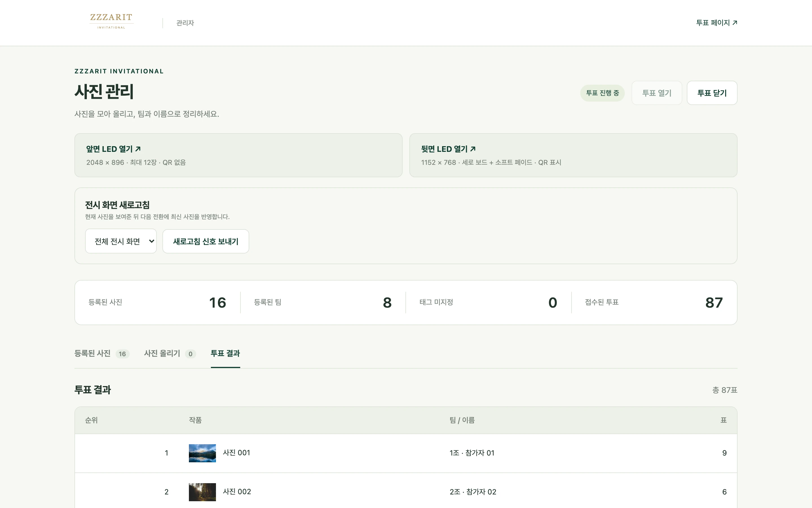Click the 사진 001 thumbnail
This screenshot has height=508, width=812.
[202, 453]
